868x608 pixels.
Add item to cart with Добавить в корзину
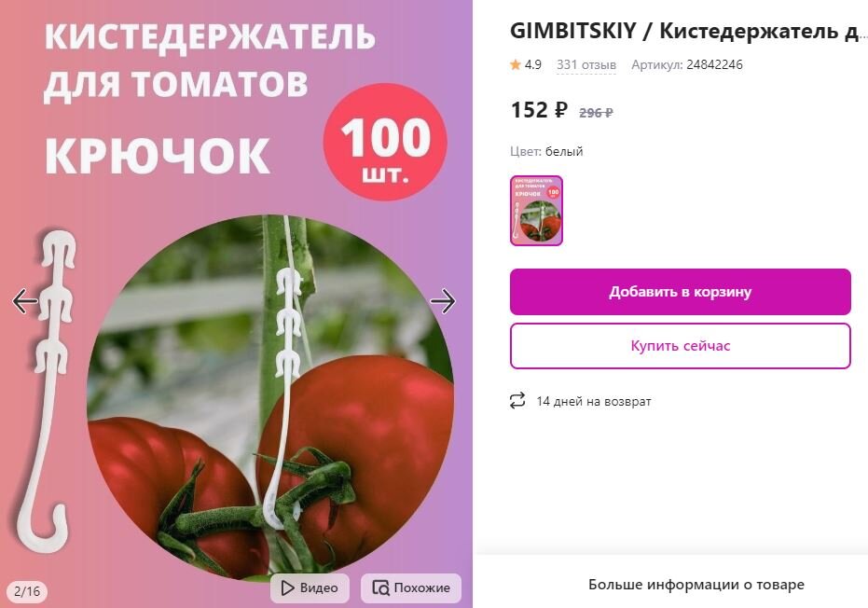pos(680,292)
